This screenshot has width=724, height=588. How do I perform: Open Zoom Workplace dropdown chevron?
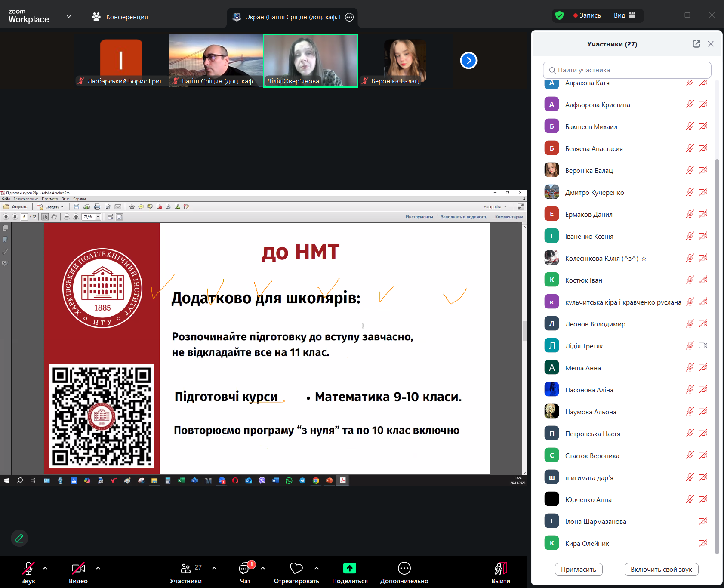click(69, 17)
